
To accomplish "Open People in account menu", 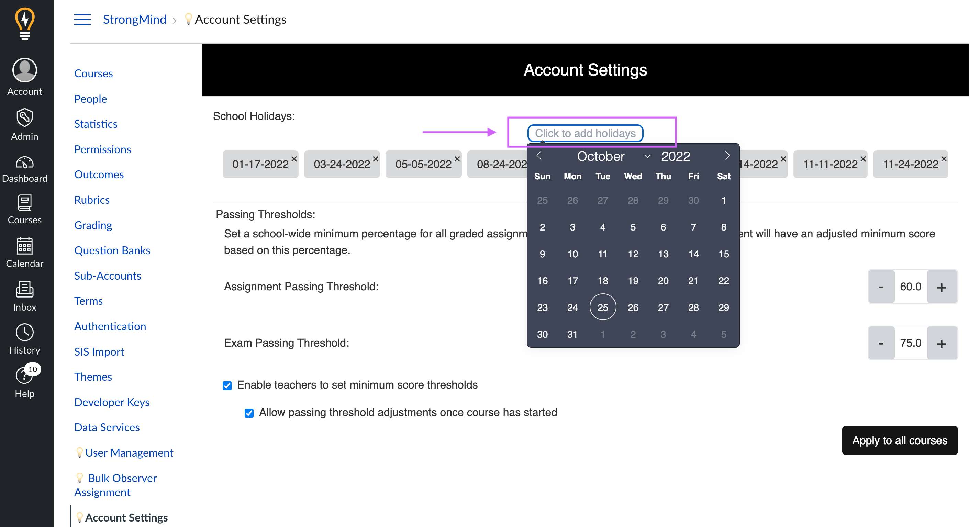I will [x=91, y=99].
